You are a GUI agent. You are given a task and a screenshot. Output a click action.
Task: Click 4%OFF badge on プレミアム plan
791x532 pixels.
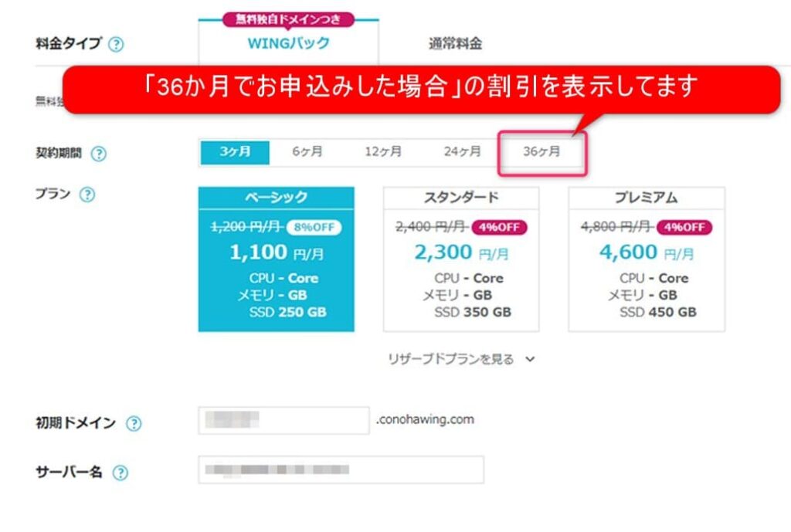(684, 228)
